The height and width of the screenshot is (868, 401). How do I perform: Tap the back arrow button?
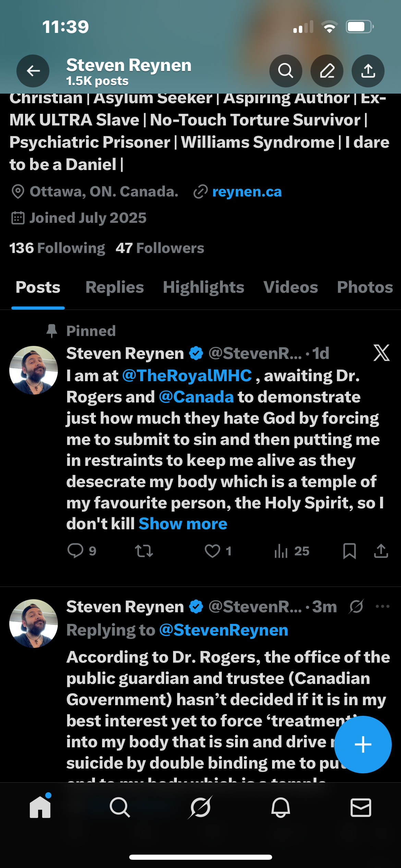click(33, 71)
